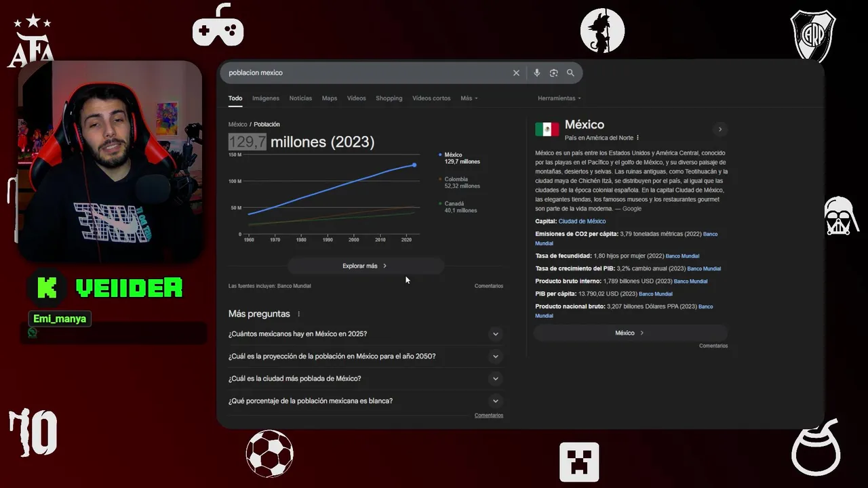Click Banco Mundial link beside Producto bruto interno
The image size is (868, 488).
[x=690, y=281]
